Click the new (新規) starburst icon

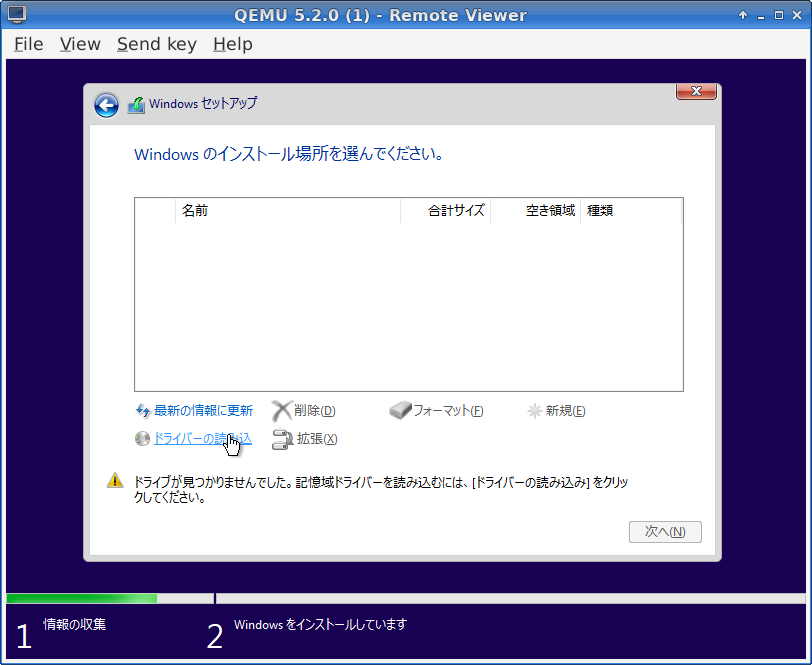pyautogui.click(x=535, y=411)
